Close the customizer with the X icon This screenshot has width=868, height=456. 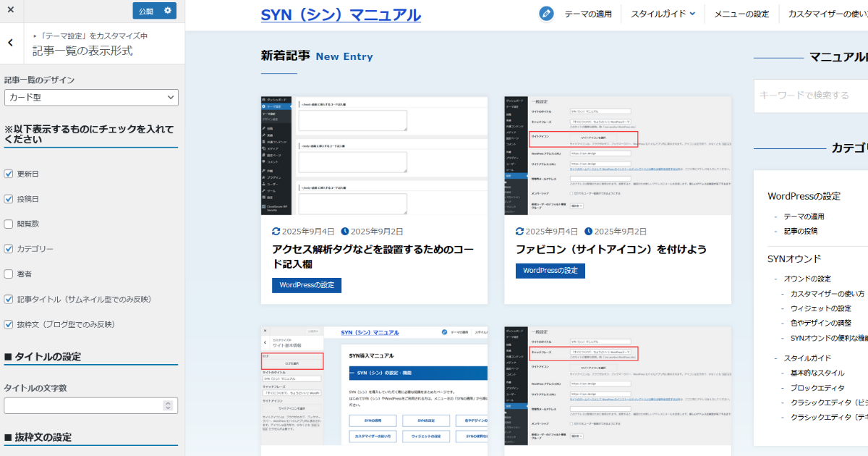click(x=10, y=10)
